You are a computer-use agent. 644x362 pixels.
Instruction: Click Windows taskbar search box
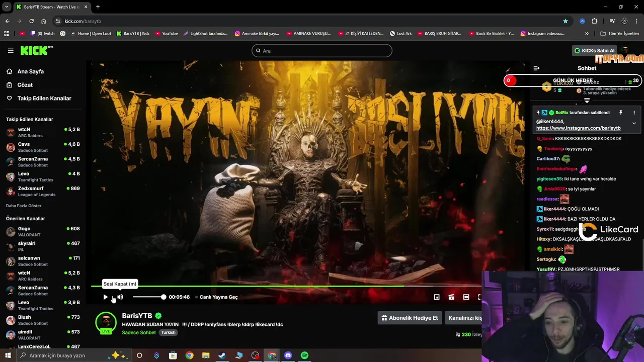pos(74,355)
